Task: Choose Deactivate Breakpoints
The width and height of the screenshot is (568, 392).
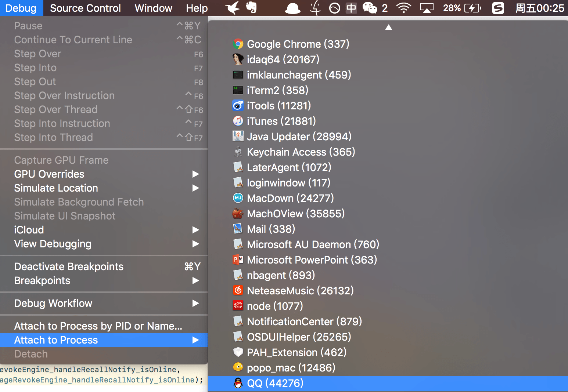Action: (x=104, y=266)
